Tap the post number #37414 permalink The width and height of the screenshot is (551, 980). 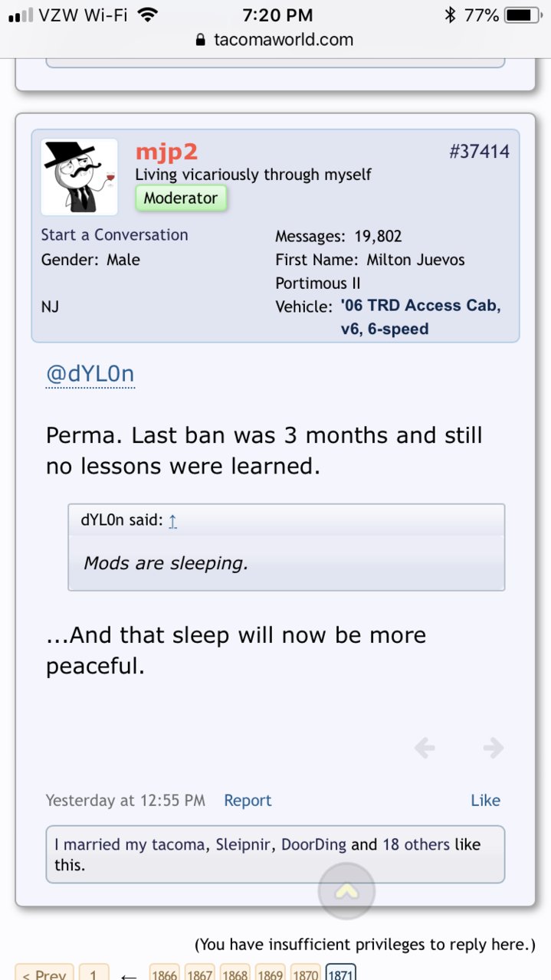click(479, 151)
